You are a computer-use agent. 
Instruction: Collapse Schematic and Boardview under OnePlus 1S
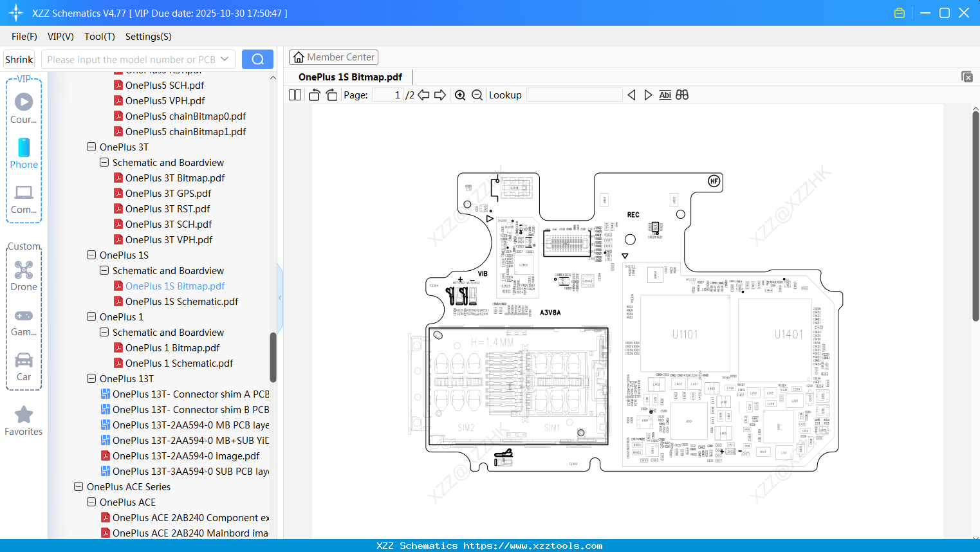104,270
